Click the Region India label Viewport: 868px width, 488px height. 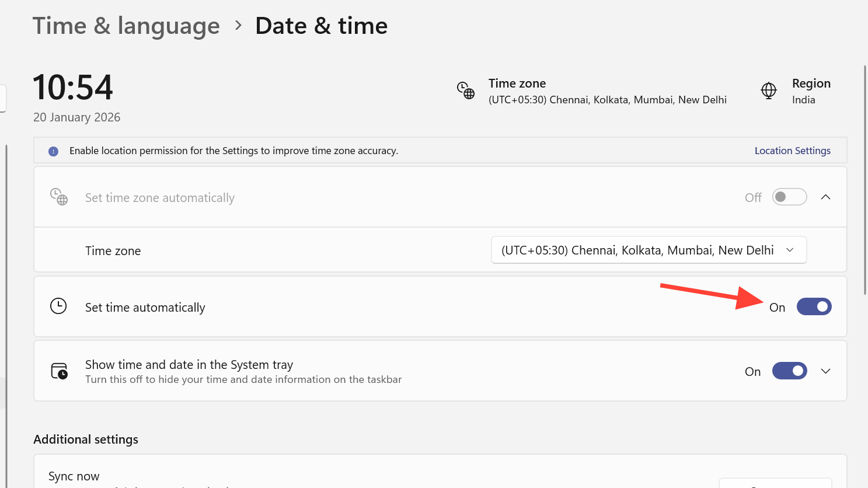coord(804,100)
